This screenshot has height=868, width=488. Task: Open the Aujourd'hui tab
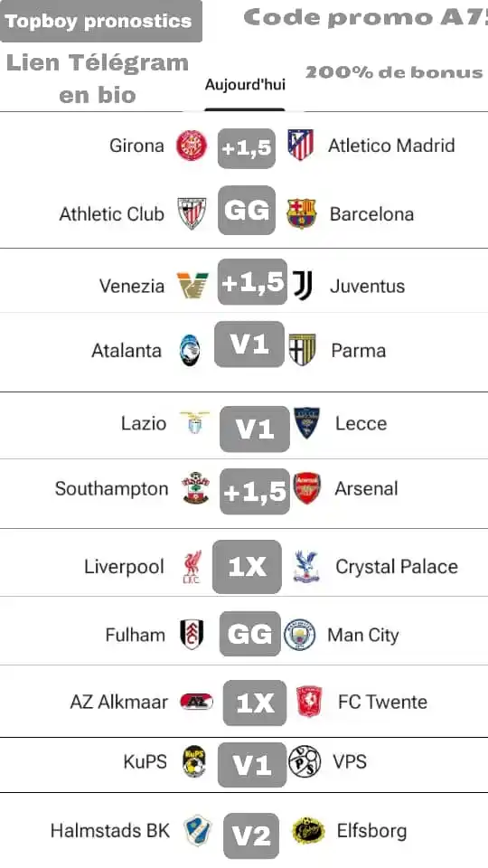(245, 85)
